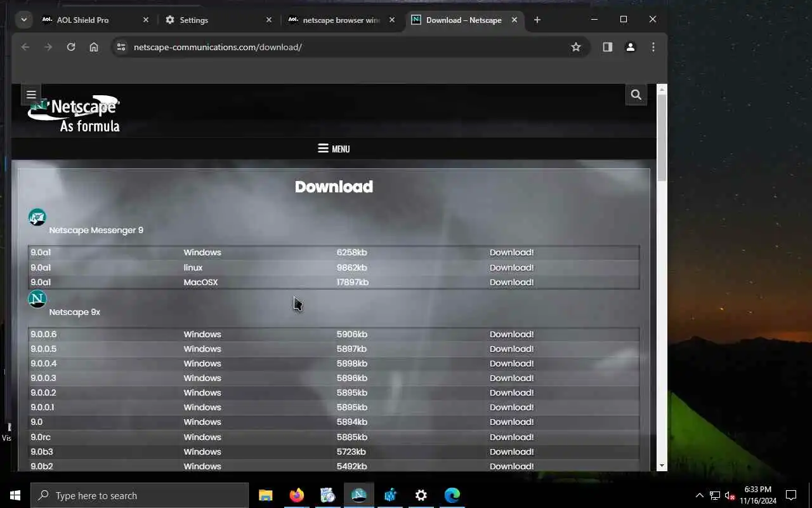Open the hamburger menu above Netscape logo
This screenshot has height=508, width=812.
point(31,95)
